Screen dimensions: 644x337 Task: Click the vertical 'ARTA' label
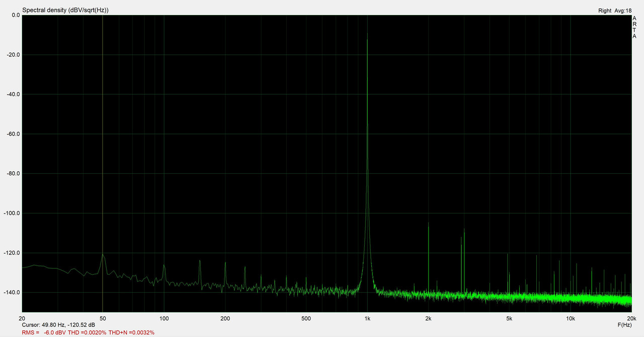click(x=634, y=27)
